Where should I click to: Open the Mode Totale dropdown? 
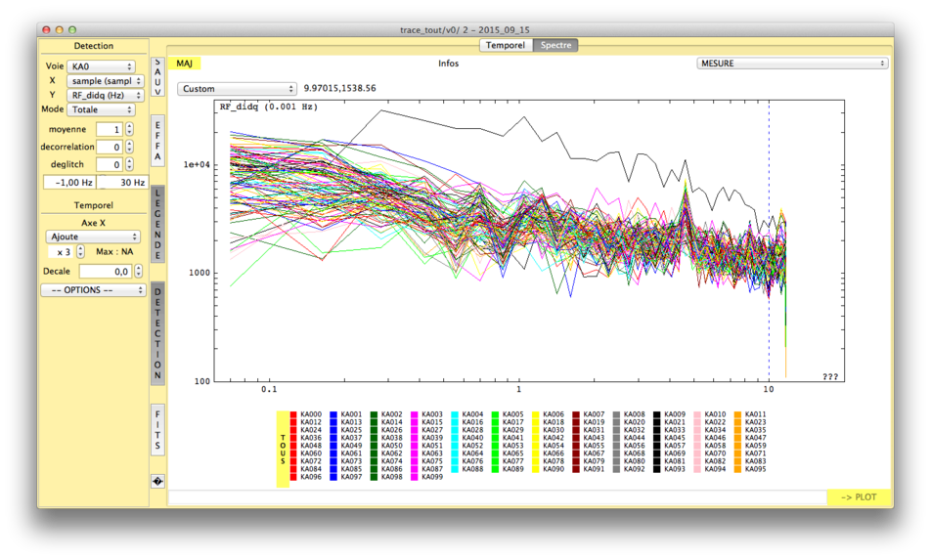[x=101, y=110]
